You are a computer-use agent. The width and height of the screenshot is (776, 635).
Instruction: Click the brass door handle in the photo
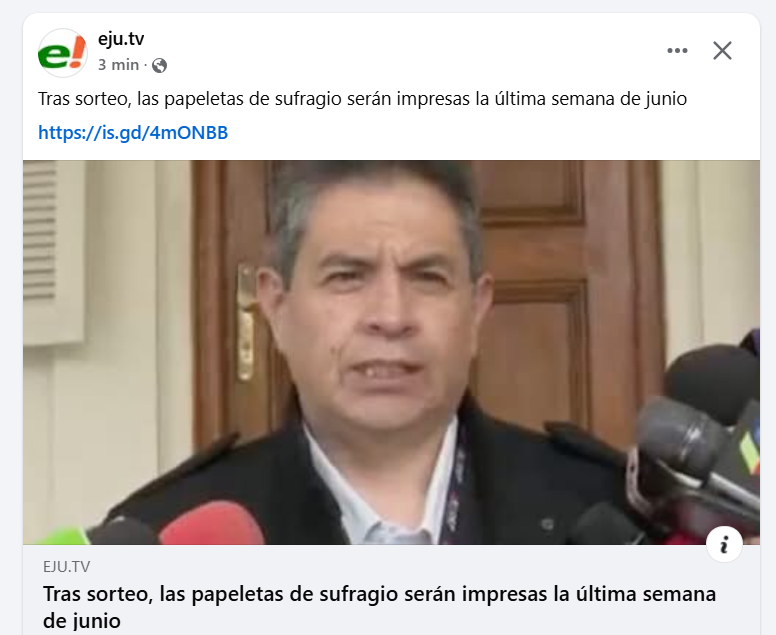[x=245, y=322]
